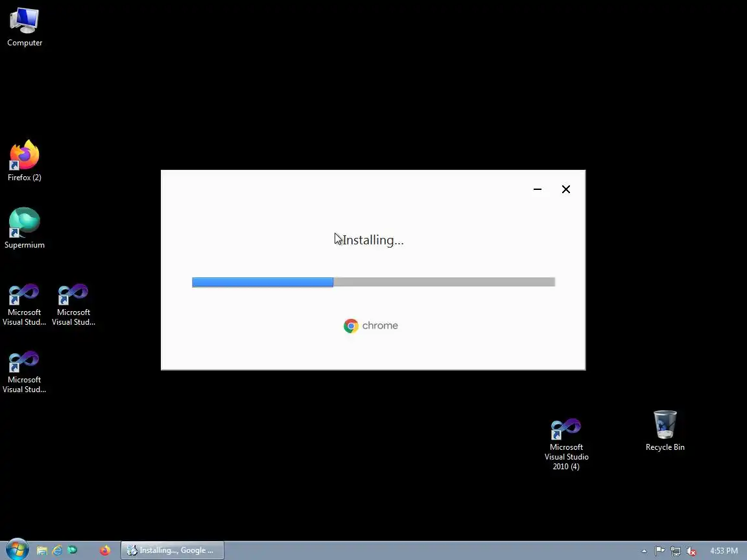
Task: Select the Microsoft Visual Studio 2010 (4) shortcut
Action: click(x=566, y=444)
